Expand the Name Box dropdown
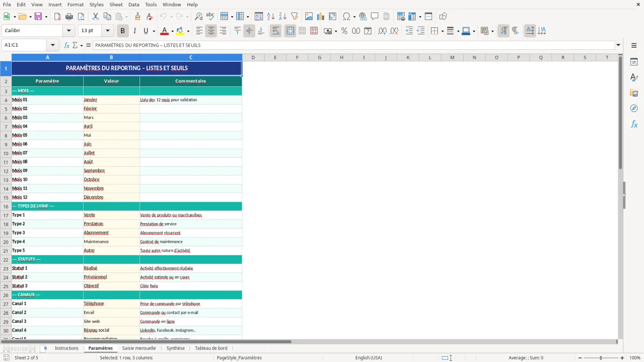 coord(53,45)
